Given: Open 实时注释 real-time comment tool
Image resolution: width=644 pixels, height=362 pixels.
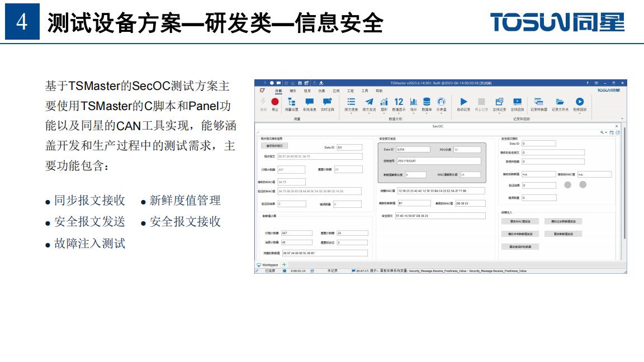Looking at the screenshot, I should (328, 104).
